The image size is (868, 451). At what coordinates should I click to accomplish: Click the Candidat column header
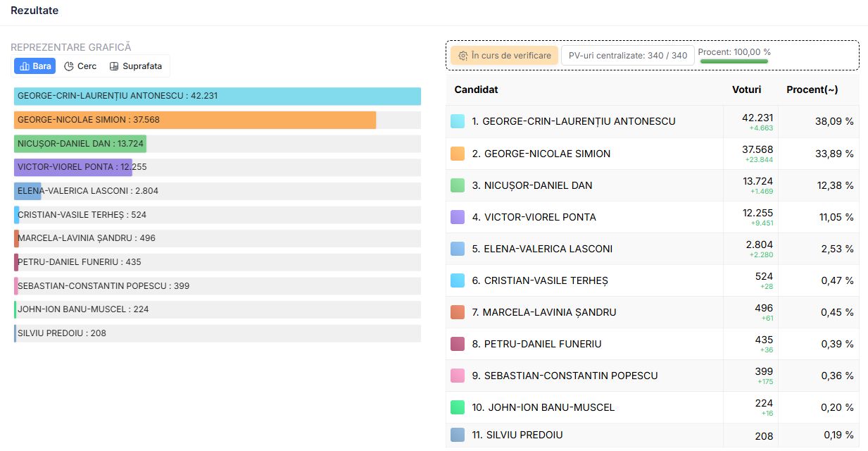pyautogui.click(x=476, y=89)
